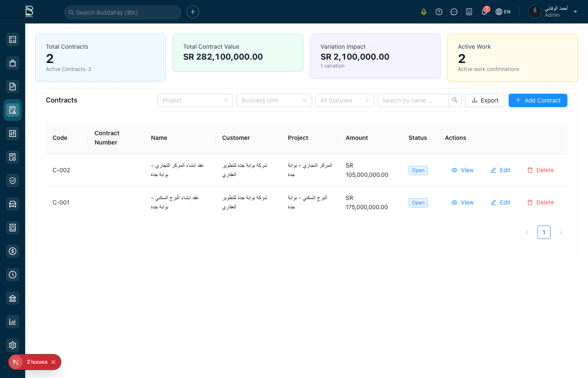Select the payments dollar icon in sidebar
This screenshot has width=588, height=378.
12,251
